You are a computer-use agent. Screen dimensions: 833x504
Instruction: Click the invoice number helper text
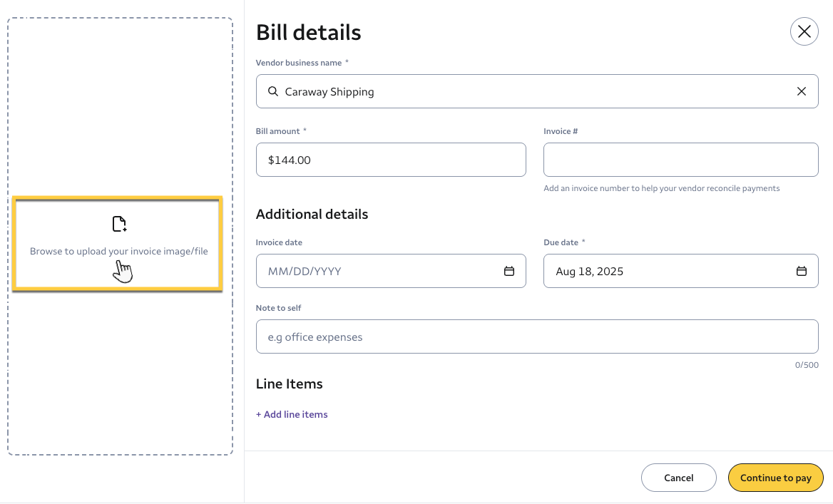pos(661,188)
